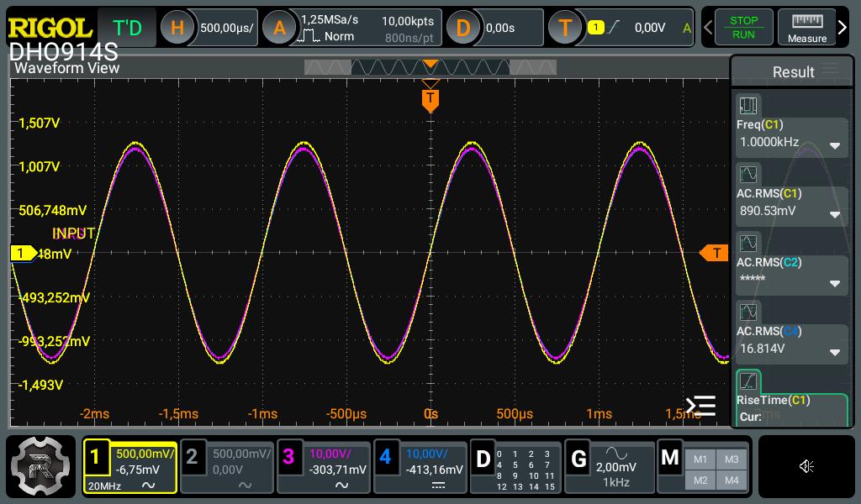
Task: Toggle channel 3 on or off
Action: point(288,457)
